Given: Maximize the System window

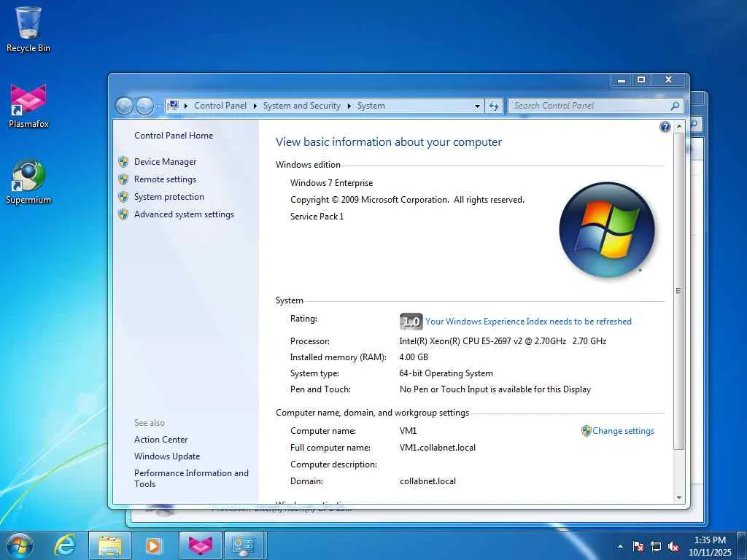Looking at the screenshot, I should click(x=641, y=80).
